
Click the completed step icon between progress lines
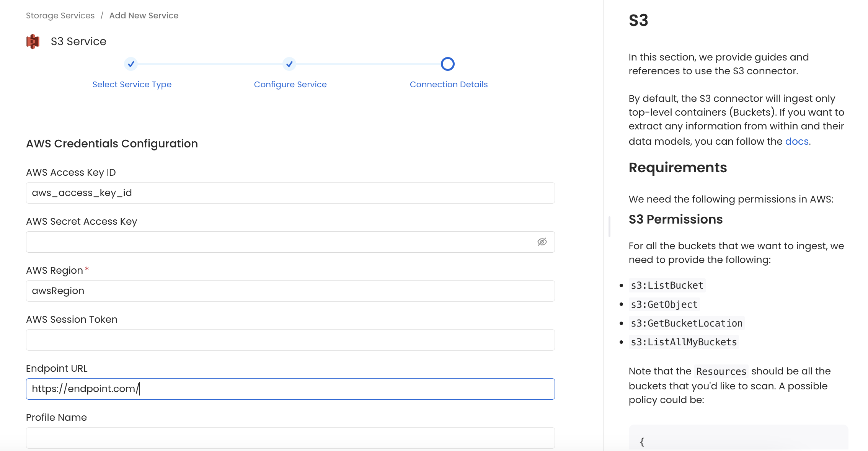(289, 64)
